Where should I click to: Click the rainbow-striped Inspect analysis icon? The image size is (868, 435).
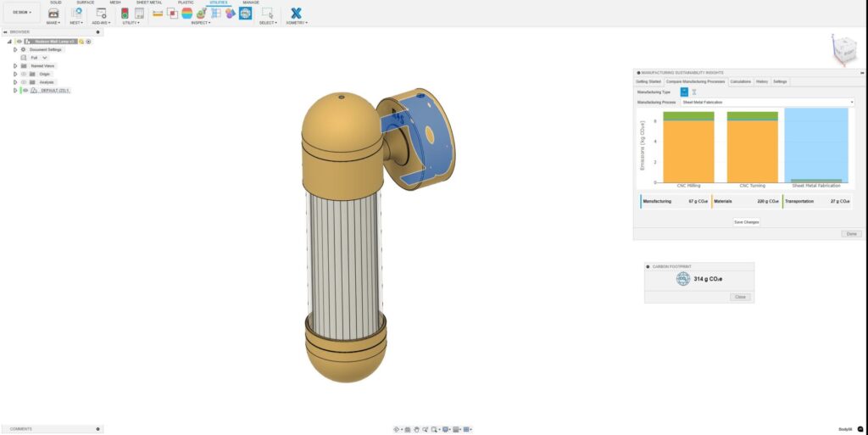(187, 14)
